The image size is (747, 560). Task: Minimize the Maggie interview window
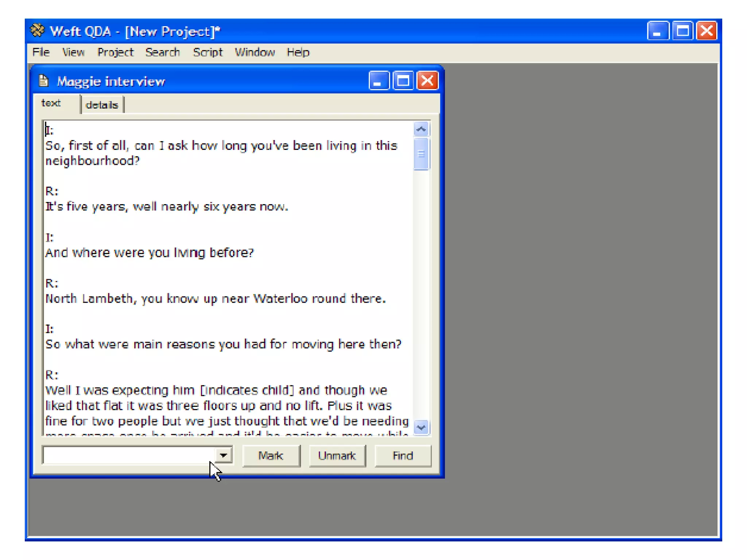point(379,81)
